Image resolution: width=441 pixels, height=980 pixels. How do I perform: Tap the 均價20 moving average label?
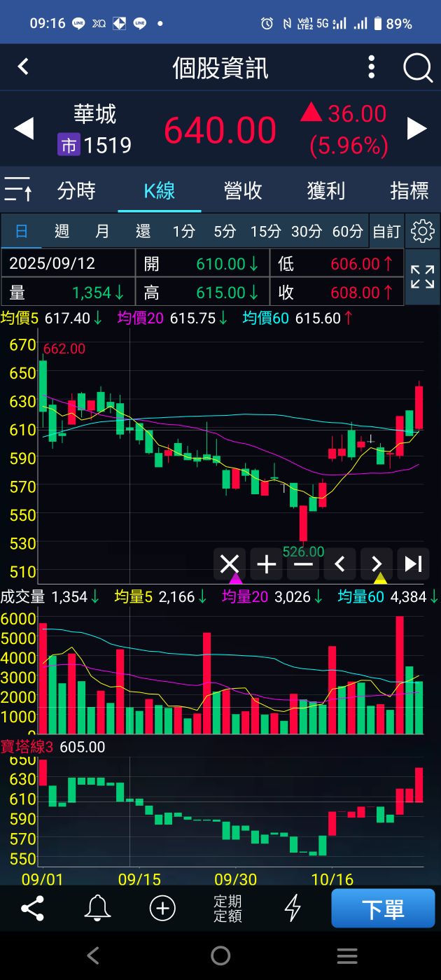click(x=141, y=318)
